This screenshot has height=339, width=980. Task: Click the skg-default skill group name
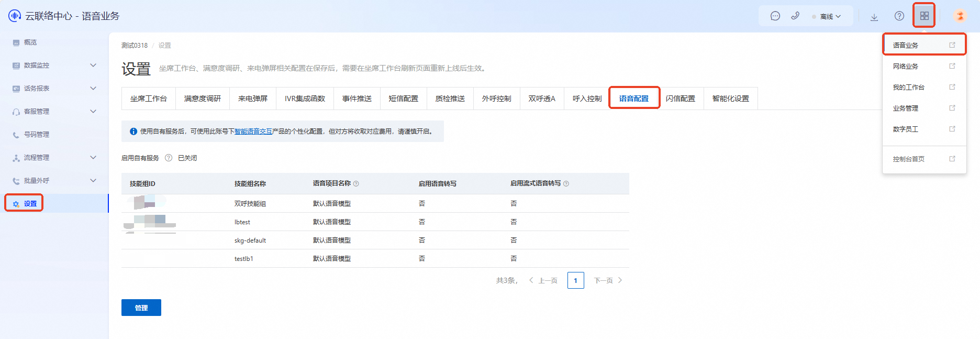click(250, 240)
